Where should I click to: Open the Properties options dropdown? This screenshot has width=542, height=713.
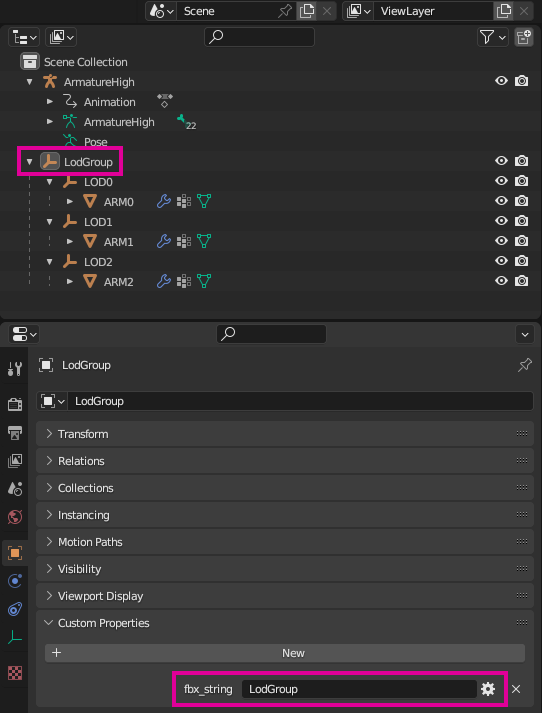525,335
